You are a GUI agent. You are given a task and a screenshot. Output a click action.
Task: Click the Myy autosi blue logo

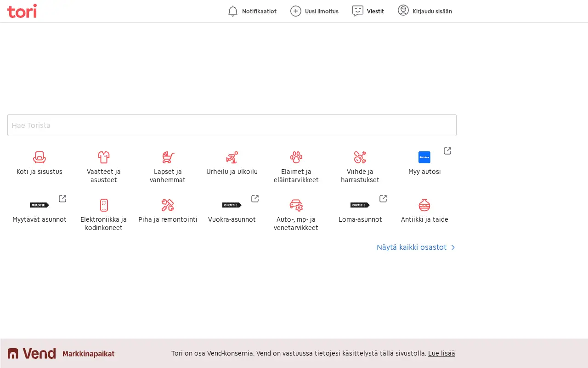pos(424,157)
